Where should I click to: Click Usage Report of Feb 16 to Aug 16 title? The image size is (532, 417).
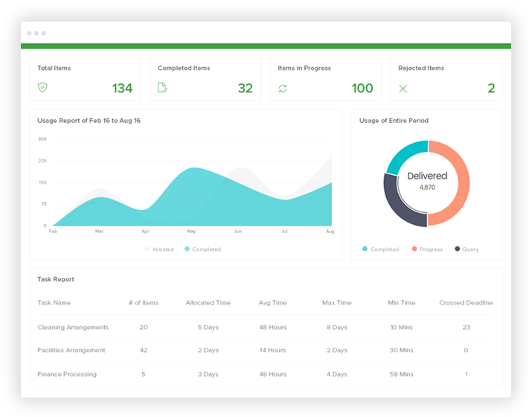[x=89, y=121]
